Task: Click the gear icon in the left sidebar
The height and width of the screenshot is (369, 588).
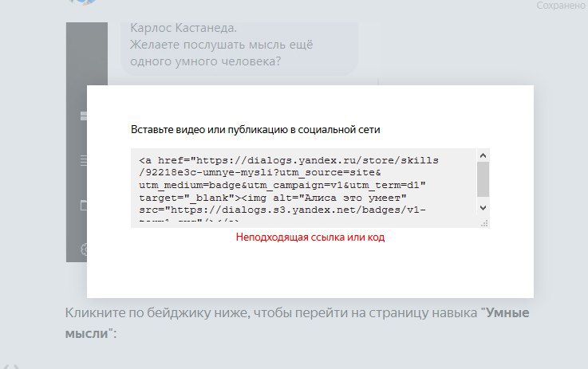Action: (85, 249)
